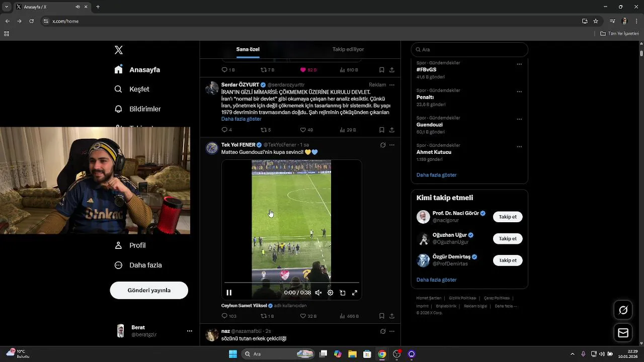Follow Özgür Demirtaş
The height and width of the screenshot is (362, 644).
(x=508, y=260)
